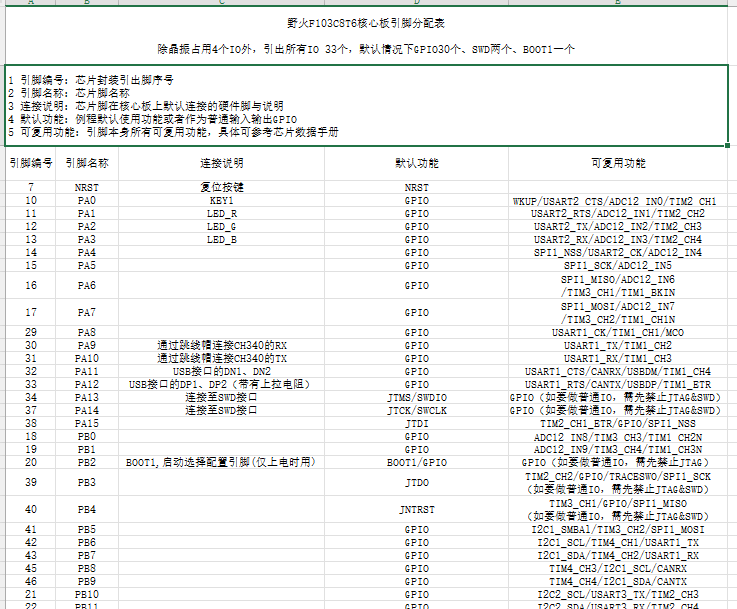Click the PA4 pin name cell
The image size is (737, 609).
coord(87,253)
